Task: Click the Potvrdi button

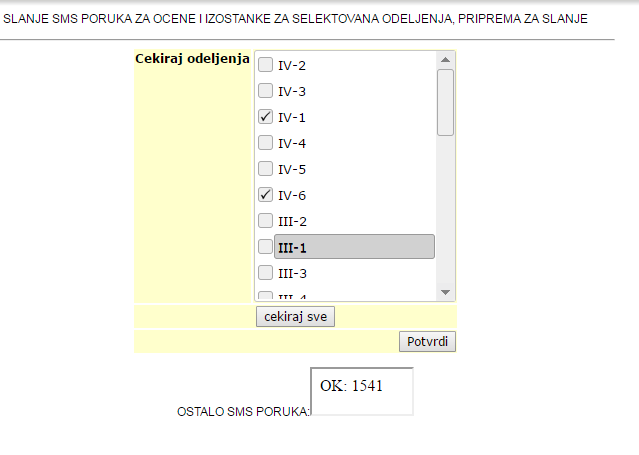Action: coord(428,342)
